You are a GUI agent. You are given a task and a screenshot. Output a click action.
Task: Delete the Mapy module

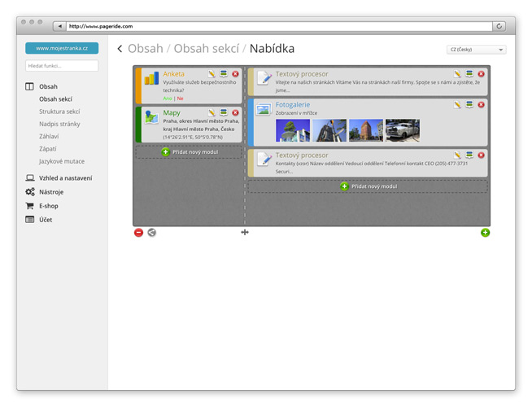point(236,113)
